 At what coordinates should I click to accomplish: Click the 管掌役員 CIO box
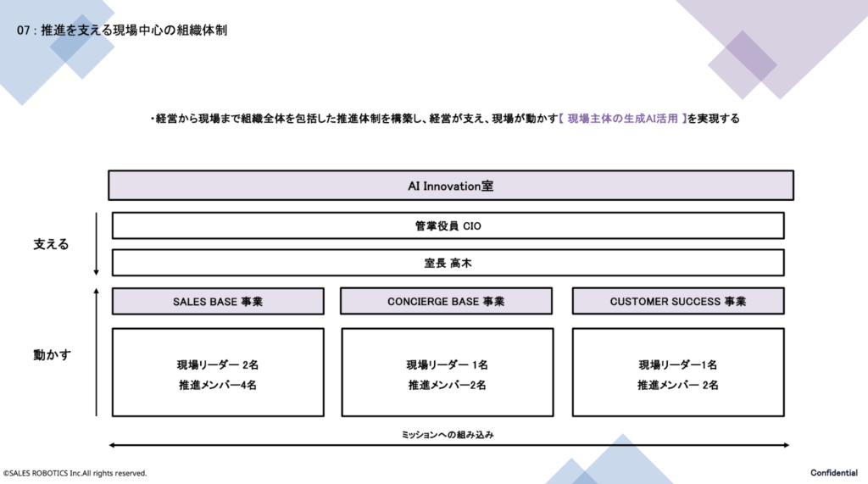(448, 225)
